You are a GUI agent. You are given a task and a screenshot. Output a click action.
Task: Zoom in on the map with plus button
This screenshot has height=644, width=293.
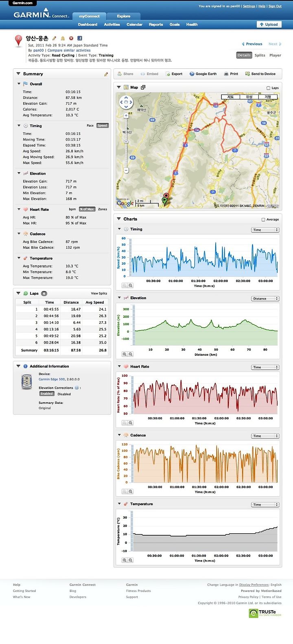click(126, 116)
